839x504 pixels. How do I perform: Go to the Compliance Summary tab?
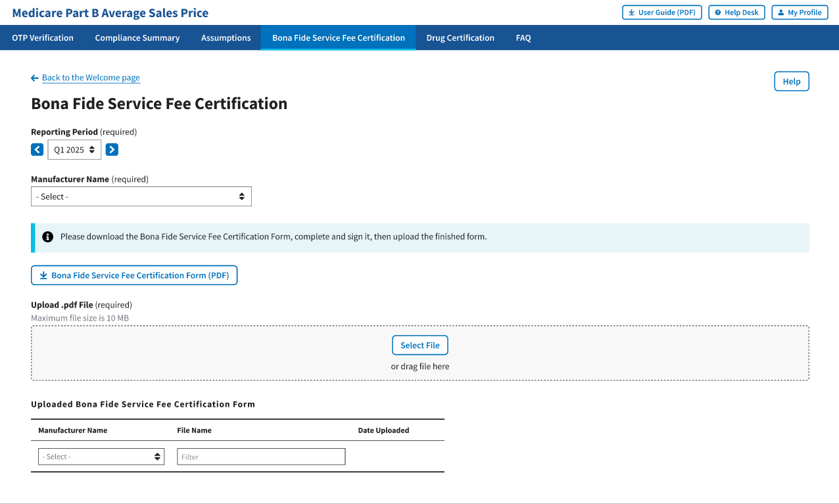[137, 38]
